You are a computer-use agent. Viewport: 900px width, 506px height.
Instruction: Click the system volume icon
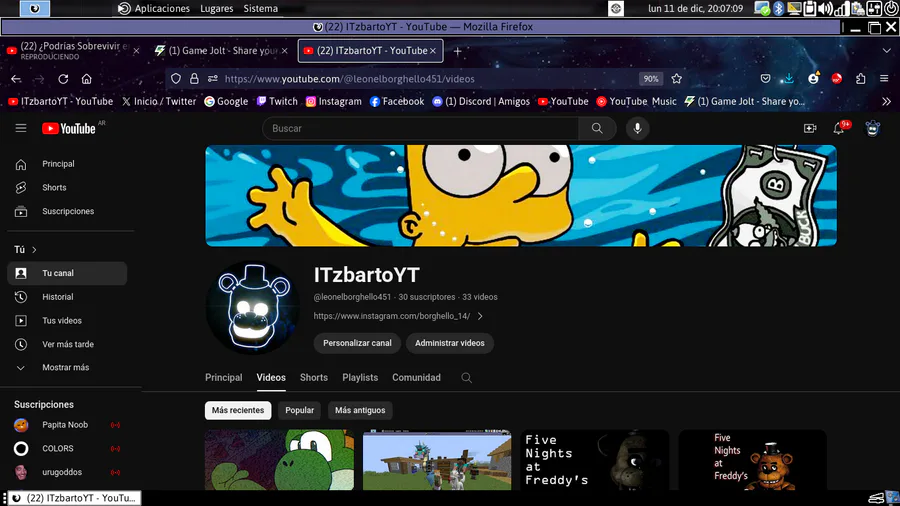(825, 9)
